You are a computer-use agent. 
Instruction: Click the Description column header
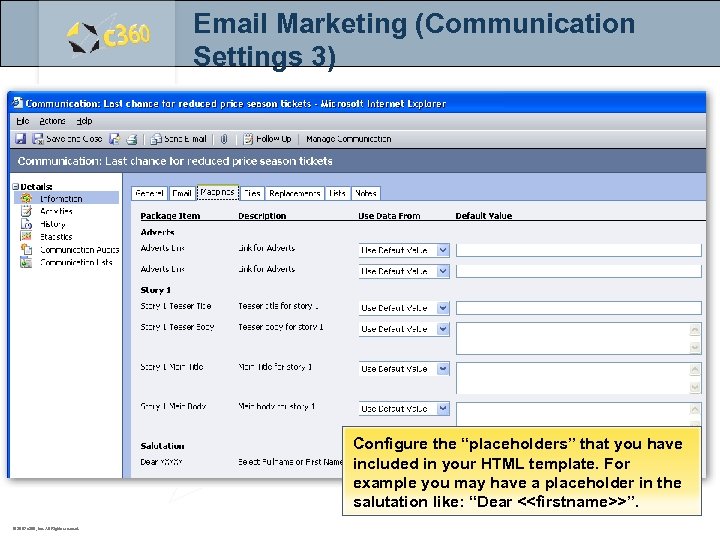pyautogui.click(x=262, y=216)
